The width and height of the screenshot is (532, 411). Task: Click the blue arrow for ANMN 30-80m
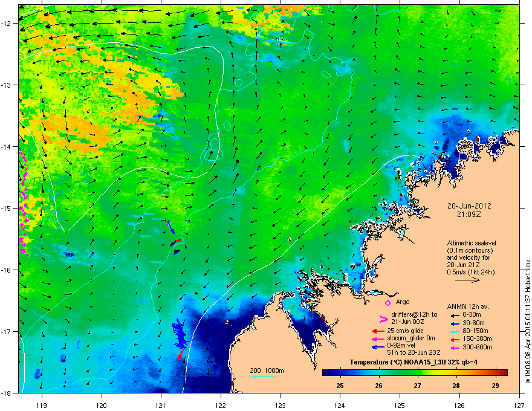tap(454, 323)
